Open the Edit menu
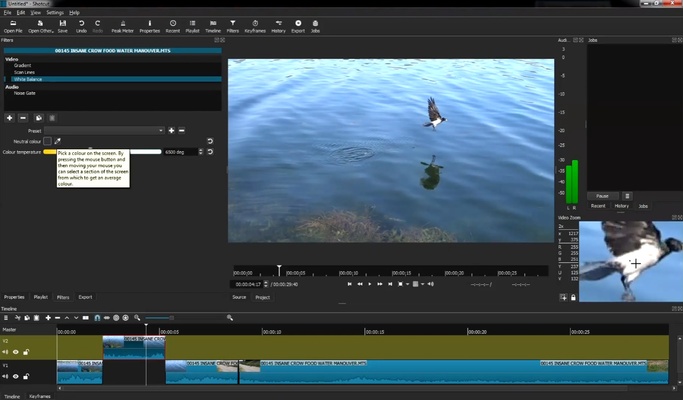This screenshot has height=400, width=683. tap(21, 13)
